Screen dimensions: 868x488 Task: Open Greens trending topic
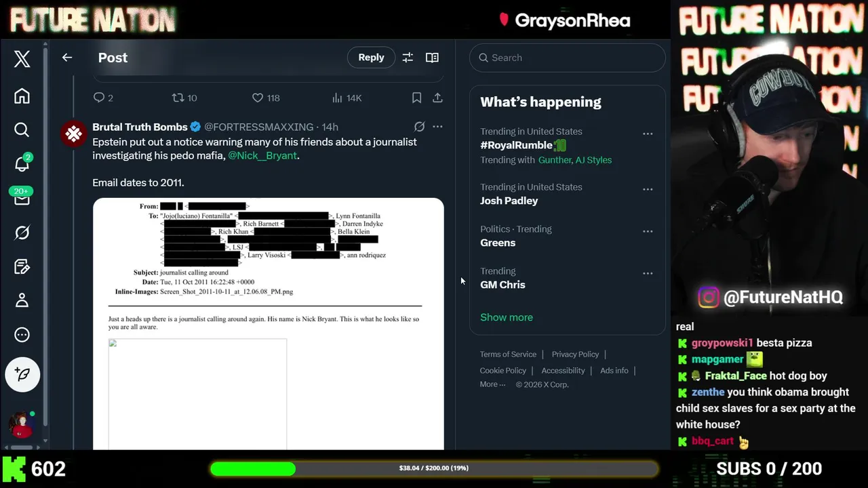[x=498, y=243]
